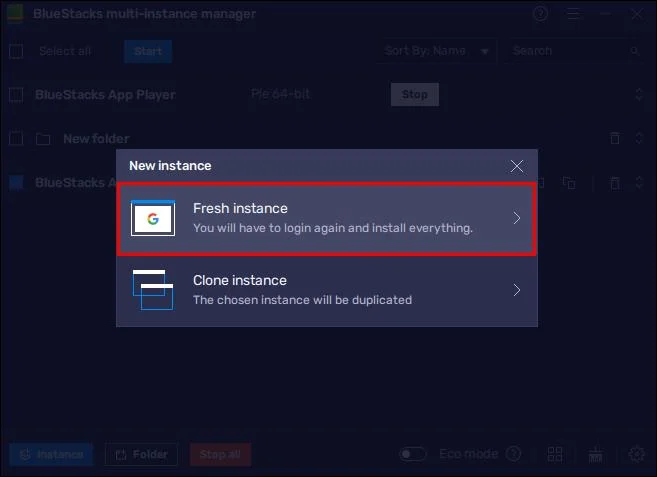Click the Instance button at the bottom
This screenshot has width=657, height=477.
click(51, 454)
